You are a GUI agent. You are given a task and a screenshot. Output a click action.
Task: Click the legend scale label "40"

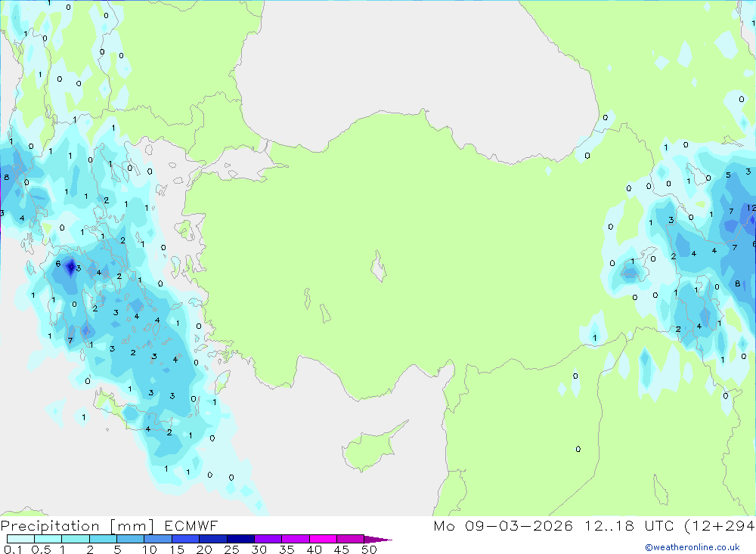click(314, 549)
